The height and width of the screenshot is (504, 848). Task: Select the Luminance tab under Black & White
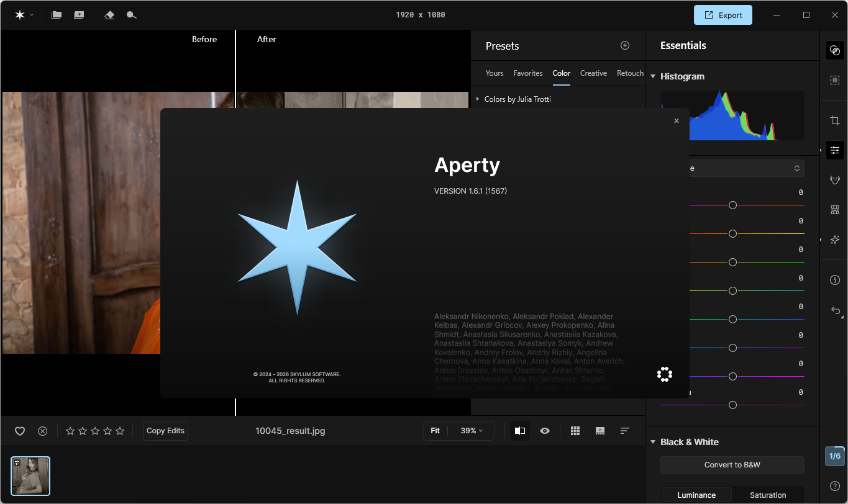tap(696, 495)
